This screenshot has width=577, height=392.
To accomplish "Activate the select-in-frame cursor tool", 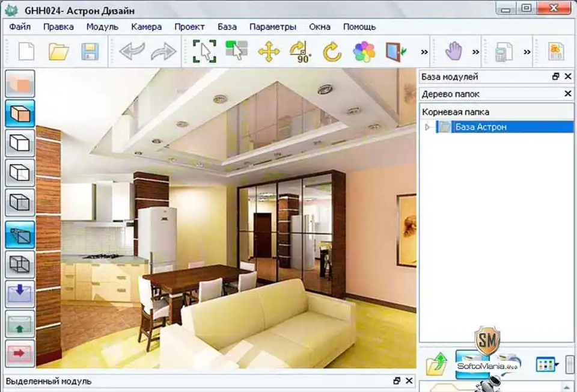I will 204,52.
